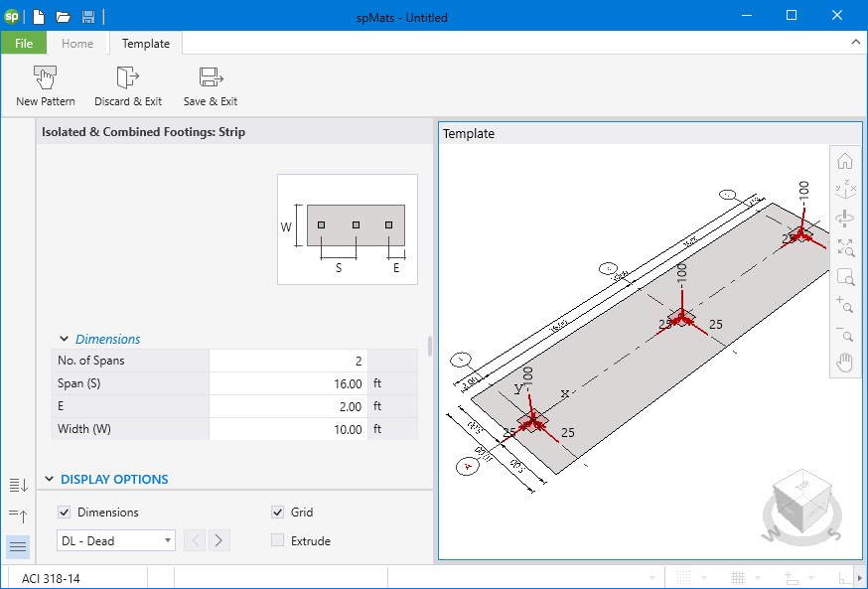
Task: Collapse the Display Options section
Action: click(48, 479)
